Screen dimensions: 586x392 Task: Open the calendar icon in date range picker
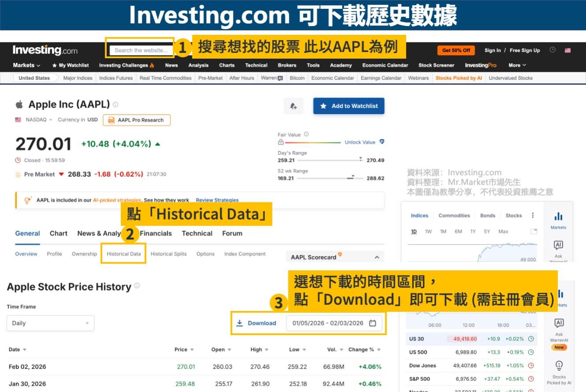point(373,323)
